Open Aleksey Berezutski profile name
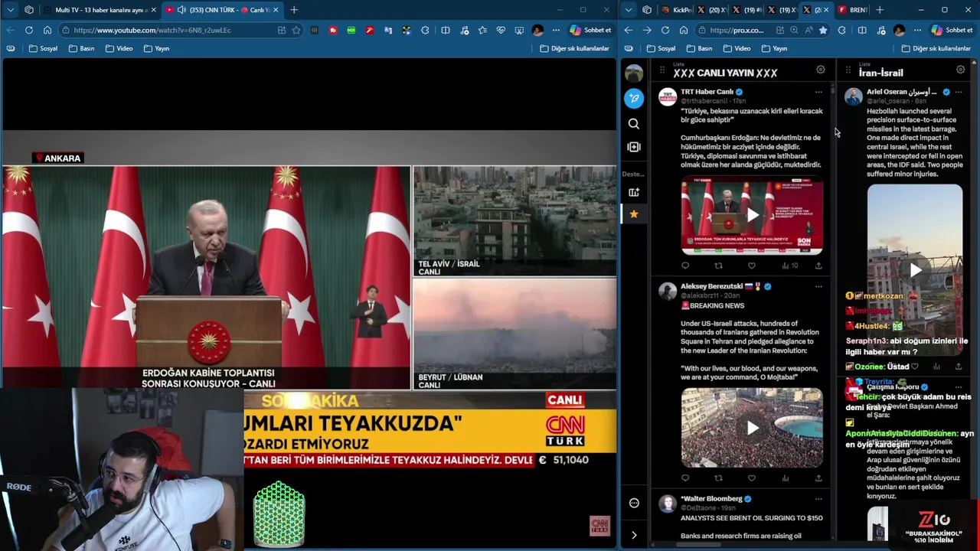Screen dimensions: 980x551 click(711, 286)
